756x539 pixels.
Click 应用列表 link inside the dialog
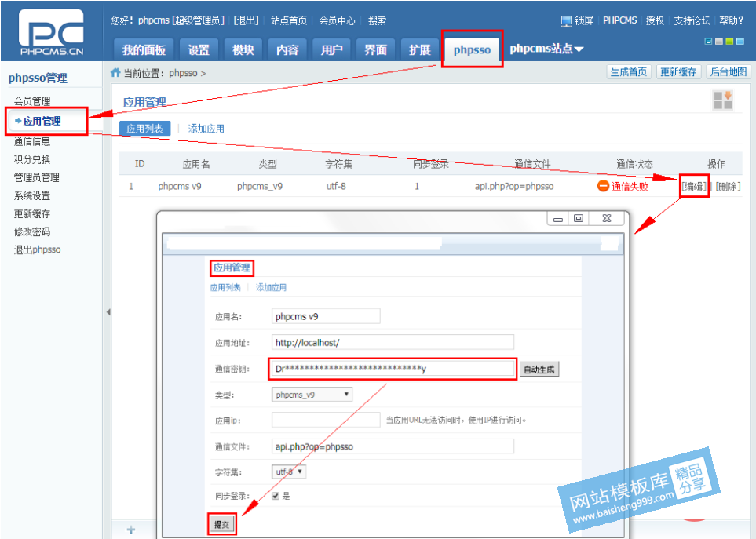pyautogui.click(x=225, y=288)
